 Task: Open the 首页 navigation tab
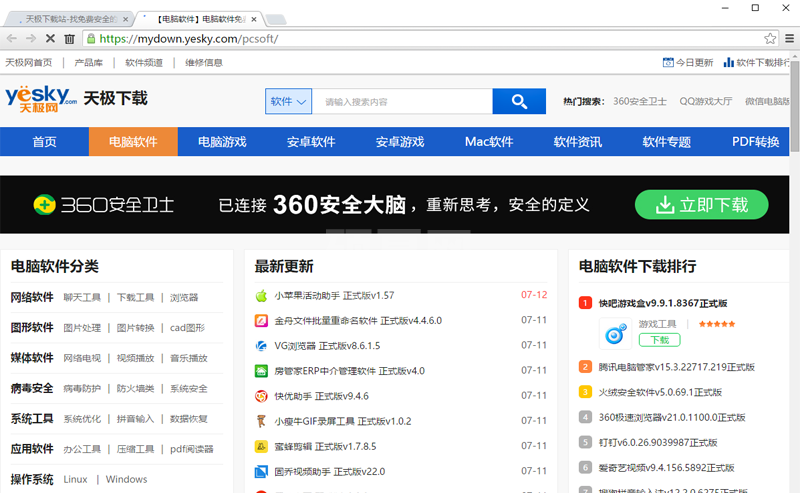click(x=44, y=141)
